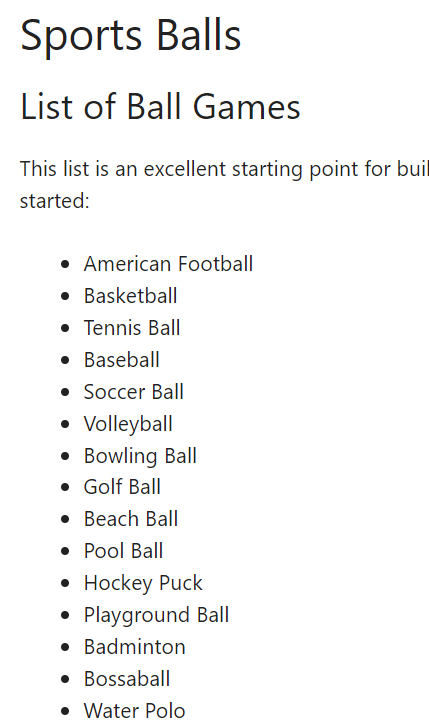Pick the Golf Ball item

[122, 487]
